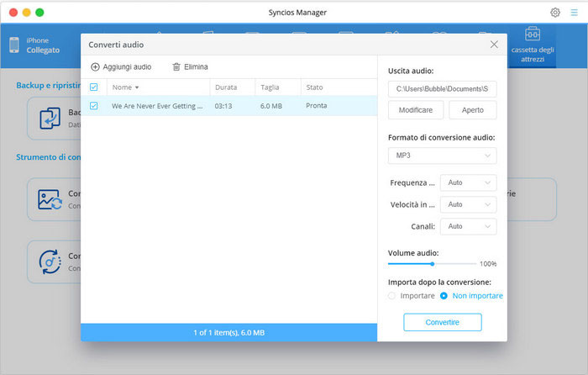Open settings gear in title bar
The width and height of the screenshot is (588, 375).
555,13
